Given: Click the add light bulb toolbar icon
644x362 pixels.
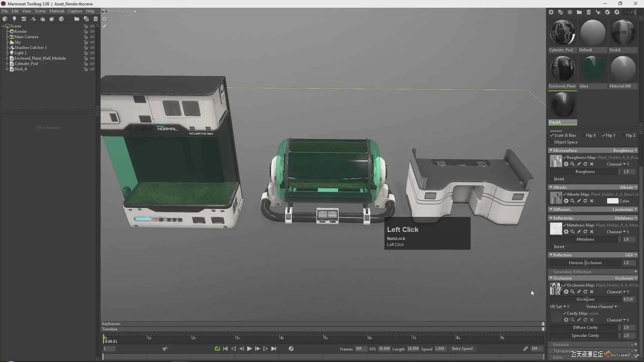Looking at the screenshot, I should click(x=14, y=19).
